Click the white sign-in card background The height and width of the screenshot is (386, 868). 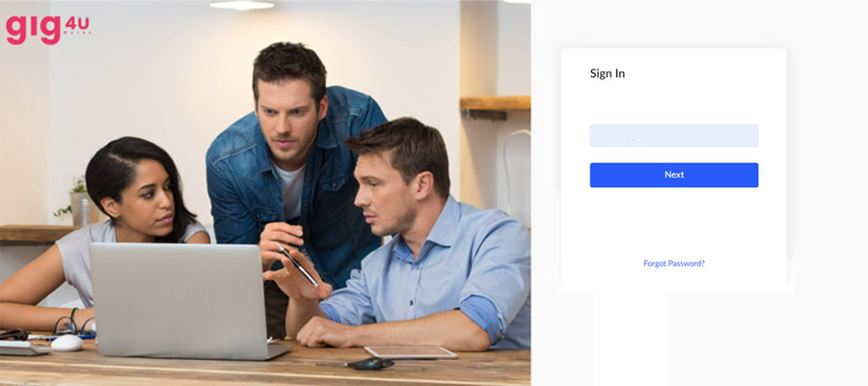tap(674, 222)
